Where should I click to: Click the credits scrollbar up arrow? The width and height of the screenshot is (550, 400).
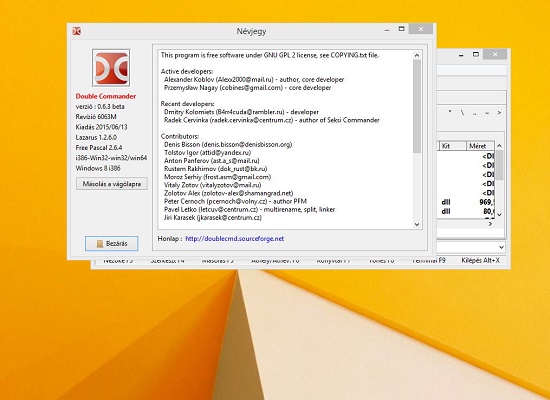coord(417,55)
